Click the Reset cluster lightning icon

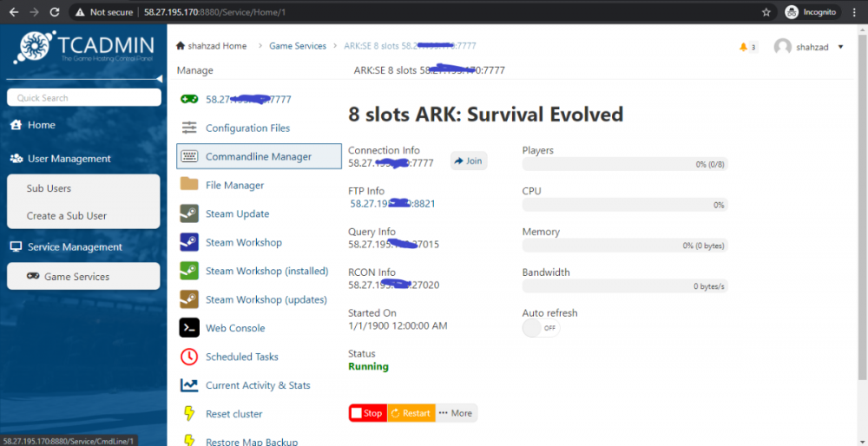click(189, 414)
